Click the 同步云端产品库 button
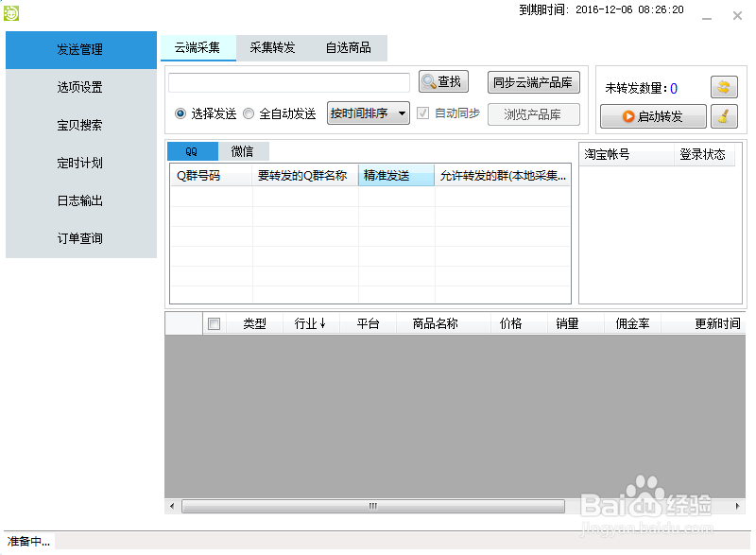Screen dimensions: 756x555 pos(533,80)
